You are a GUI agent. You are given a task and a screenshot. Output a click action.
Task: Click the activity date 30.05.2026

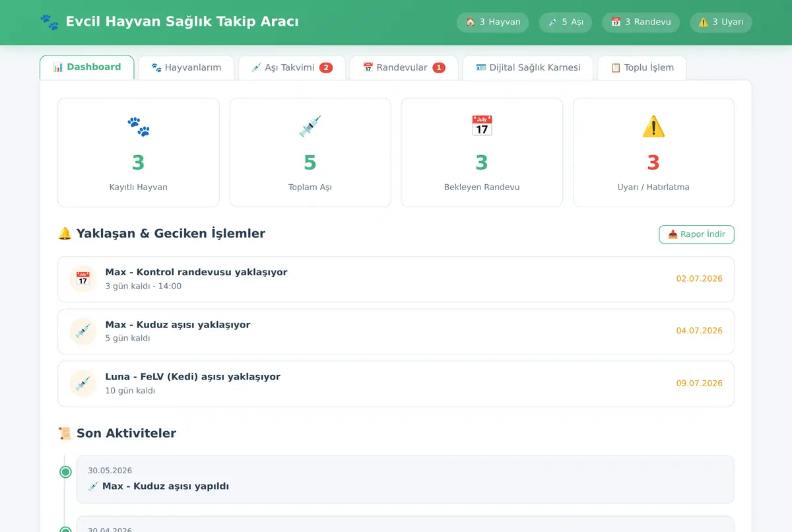click(110, 471)
